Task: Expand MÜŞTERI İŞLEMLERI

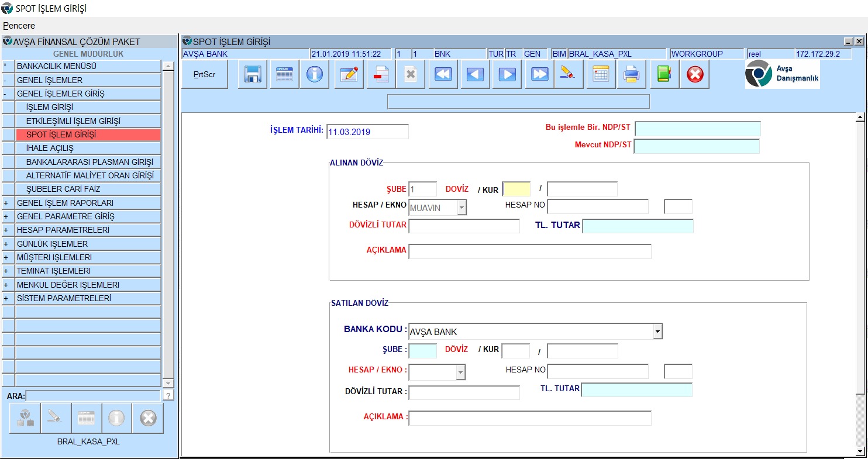Action: coord(8,257)
